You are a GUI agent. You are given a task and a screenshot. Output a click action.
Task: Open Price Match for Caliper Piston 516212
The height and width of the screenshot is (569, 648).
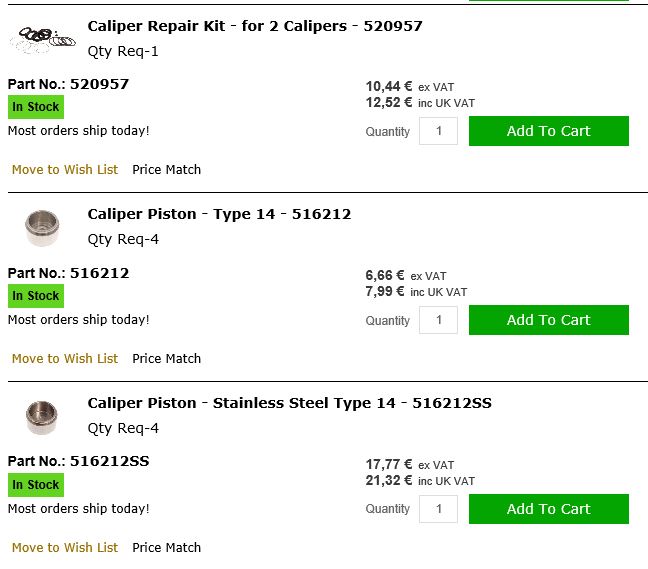(167, 359)
